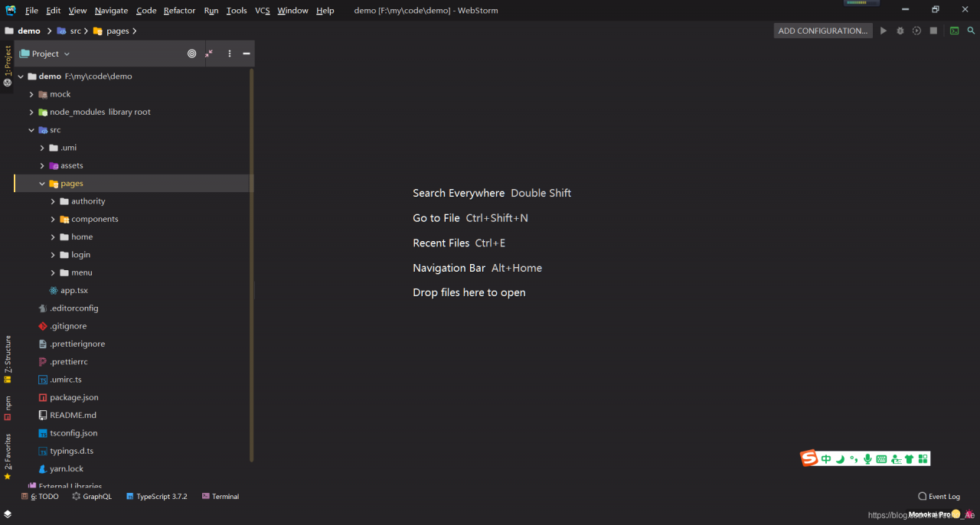Expand the assets folder
The image size is (980, 525).
42,165
